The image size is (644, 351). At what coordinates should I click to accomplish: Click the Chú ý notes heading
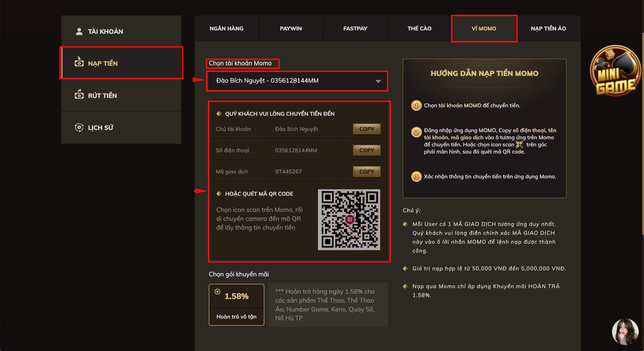(411, 210)
